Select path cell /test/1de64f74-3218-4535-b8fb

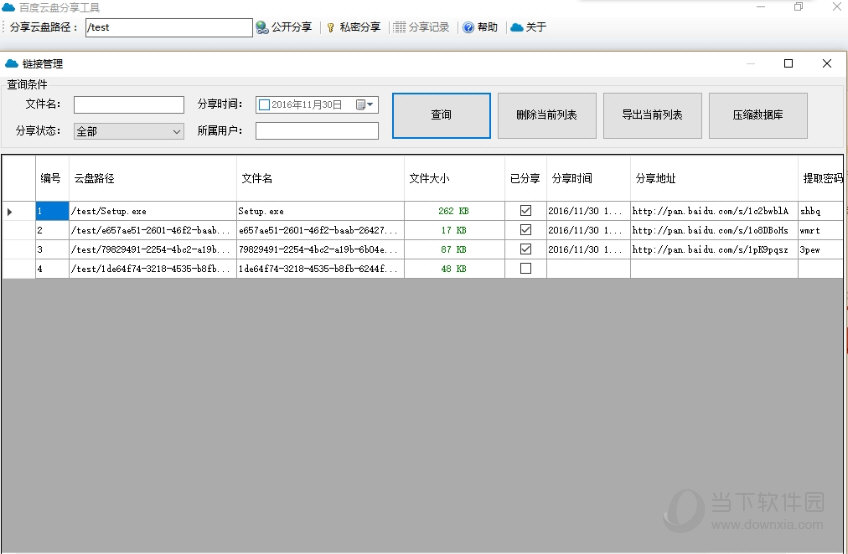pyautogui.click(x=153, y=269)
